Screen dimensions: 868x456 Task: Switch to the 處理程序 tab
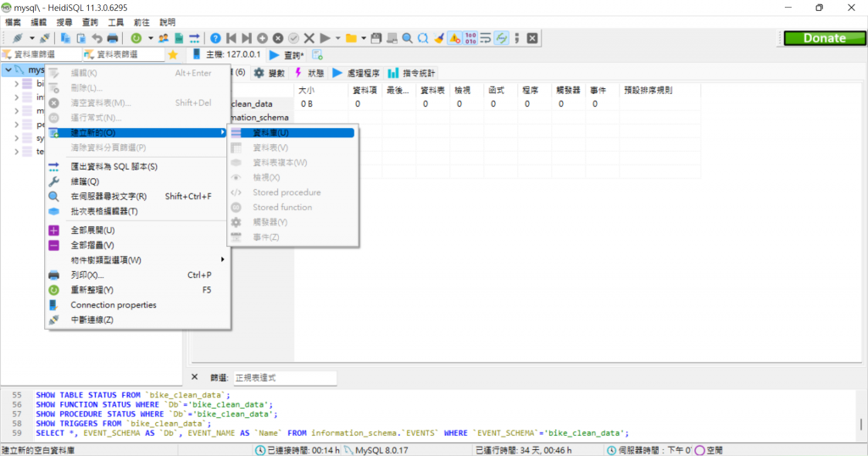tap(357, 73)
